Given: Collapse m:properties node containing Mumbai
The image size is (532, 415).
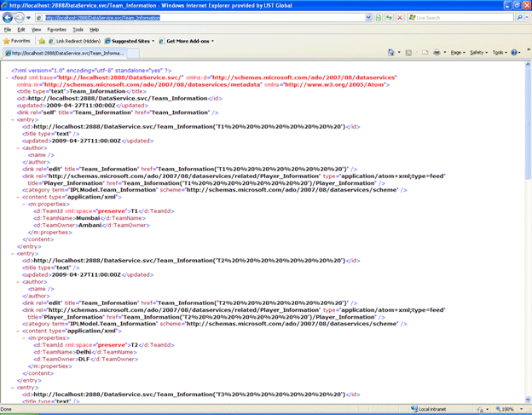Looking at the screenshot, I should tap(23, 205).
